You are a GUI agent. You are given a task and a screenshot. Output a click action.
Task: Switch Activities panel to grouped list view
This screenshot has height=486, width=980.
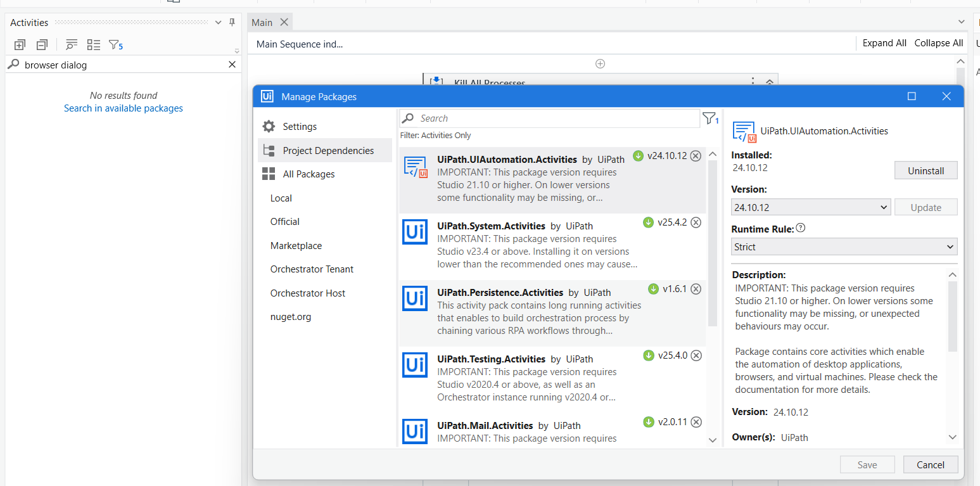93,44
